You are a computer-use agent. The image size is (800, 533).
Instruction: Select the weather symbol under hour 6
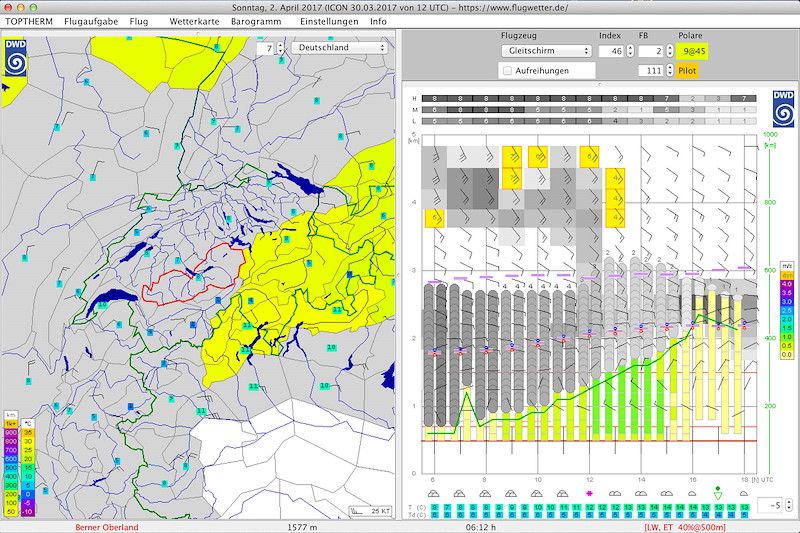(x=433, y=494)
